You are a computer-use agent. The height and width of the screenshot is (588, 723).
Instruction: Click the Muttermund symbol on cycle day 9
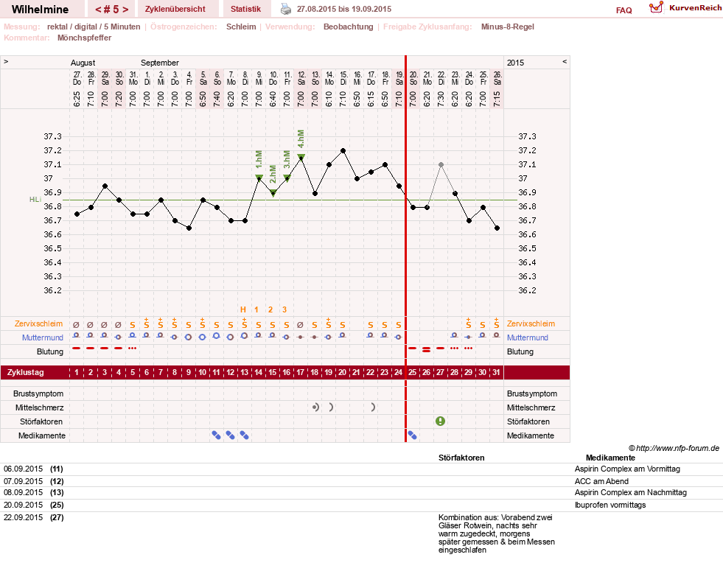pyautogui.click(x=189, y=337)
